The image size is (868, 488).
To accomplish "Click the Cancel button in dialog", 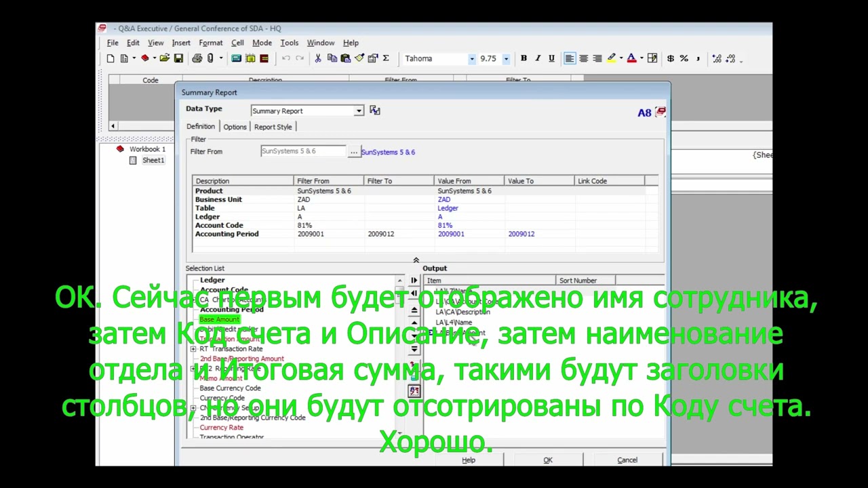I will tap(627, 460).
